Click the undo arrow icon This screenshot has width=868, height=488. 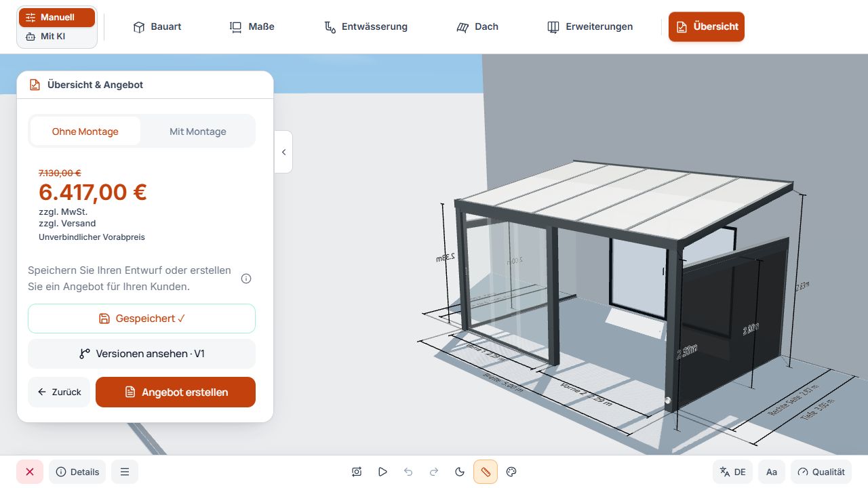tap(408, 472)
